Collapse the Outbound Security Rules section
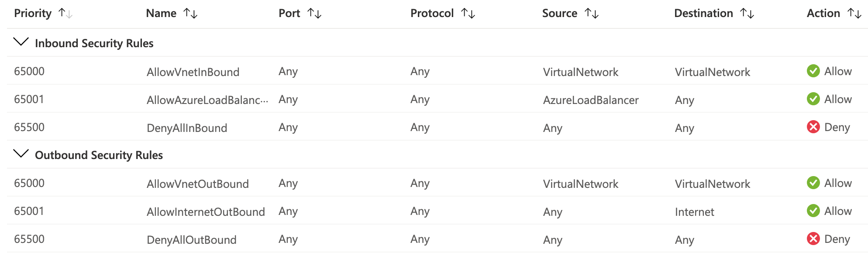The width and height of the screenshot is (868, 256). point(21,154)
